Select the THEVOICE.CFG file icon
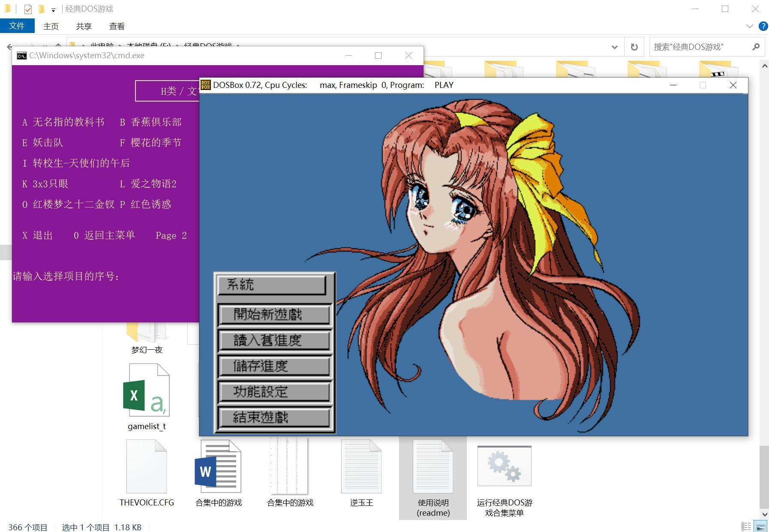 [x=146, y=466]
